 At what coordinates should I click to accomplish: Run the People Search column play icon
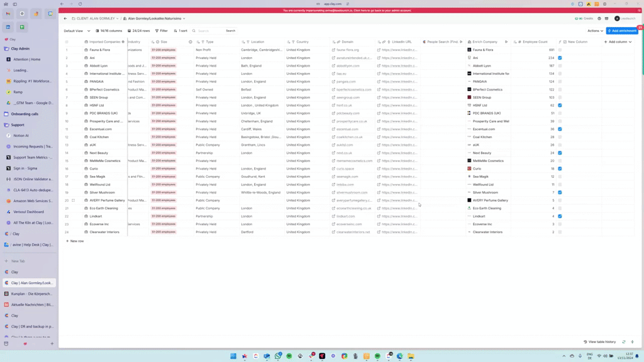(461, 42)
